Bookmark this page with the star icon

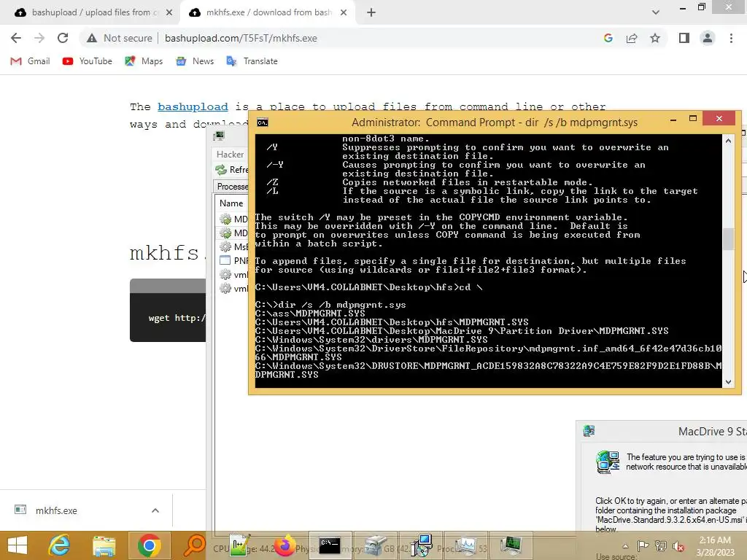tap(655, 38)
